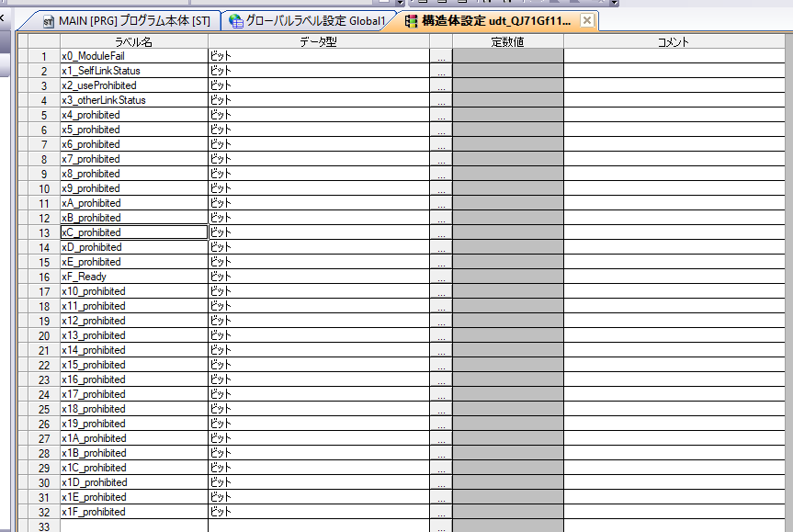This screenshot has width=793, height=532.
Task: Click the globe icon on Global1 tab
Action: 235,21
